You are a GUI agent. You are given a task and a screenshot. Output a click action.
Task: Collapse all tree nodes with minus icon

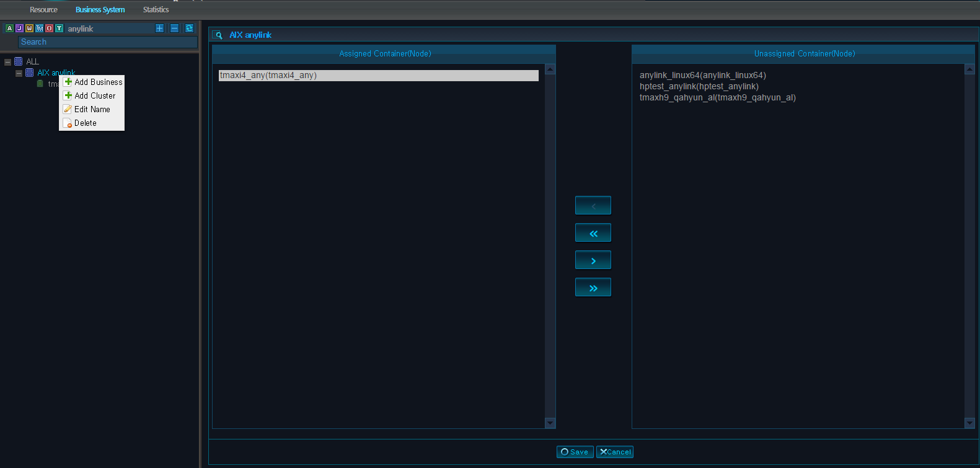pyautogui.click(x=174, y=29)
